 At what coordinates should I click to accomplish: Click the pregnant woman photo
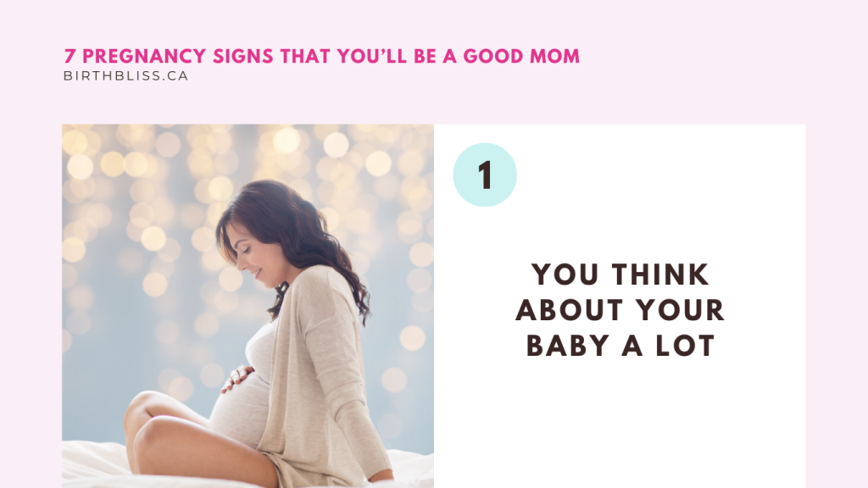click(248, 306)
